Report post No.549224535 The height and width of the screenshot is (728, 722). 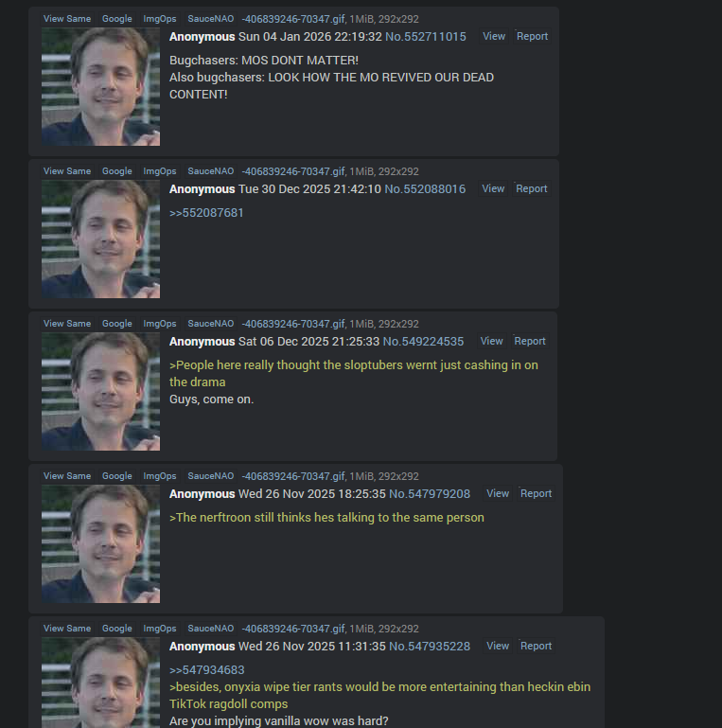530,341
